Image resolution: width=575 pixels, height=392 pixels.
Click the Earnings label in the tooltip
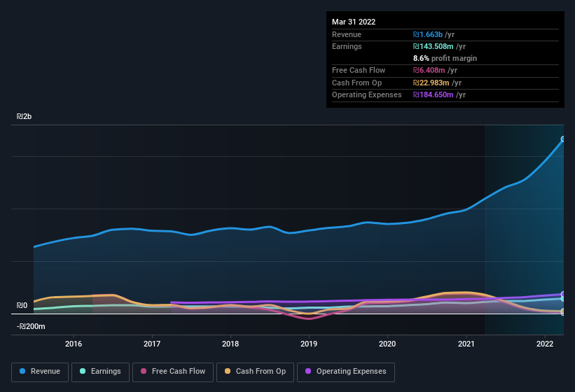pos(347,46)
